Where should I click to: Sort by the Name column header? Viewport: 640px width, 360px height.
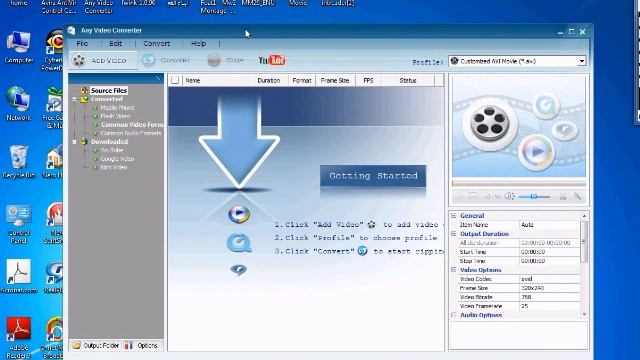[216, 80]
